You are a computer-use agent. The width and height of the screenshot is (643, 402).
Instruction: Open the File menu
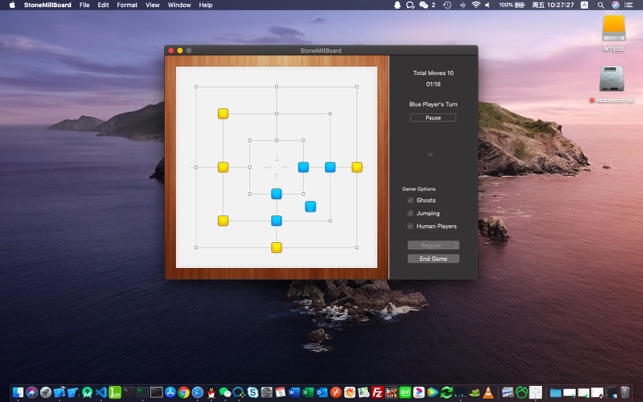click(84, 5)
